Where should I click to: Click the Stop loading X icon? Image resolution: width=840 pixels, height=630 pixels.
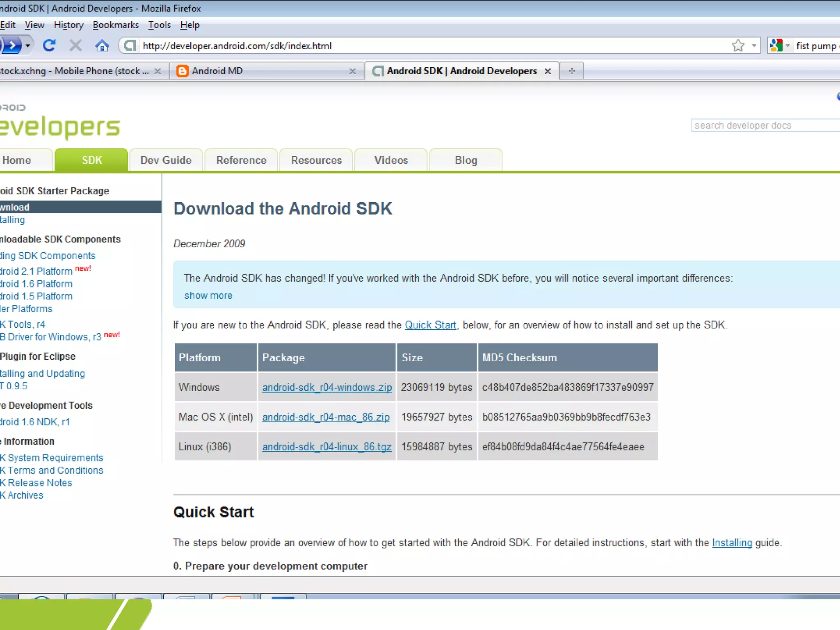(75, 46)
